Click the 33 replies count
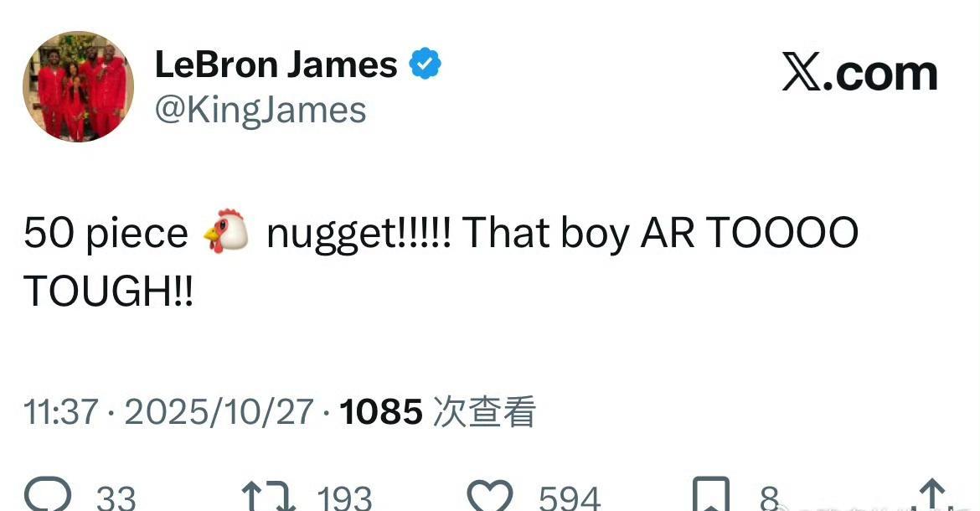Screen dimensions: 980x511 pyautogui.click(x=116, y=498)
